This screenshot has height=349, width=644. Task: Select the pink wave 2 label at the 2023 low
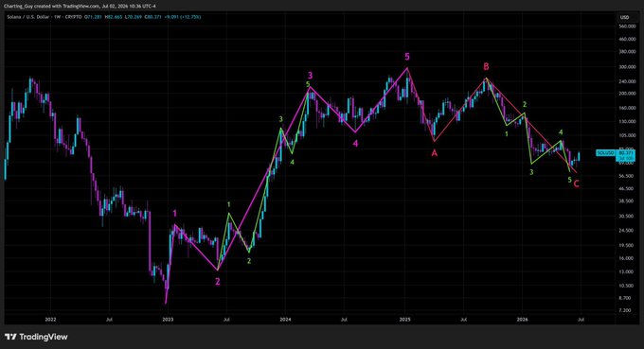218,281
